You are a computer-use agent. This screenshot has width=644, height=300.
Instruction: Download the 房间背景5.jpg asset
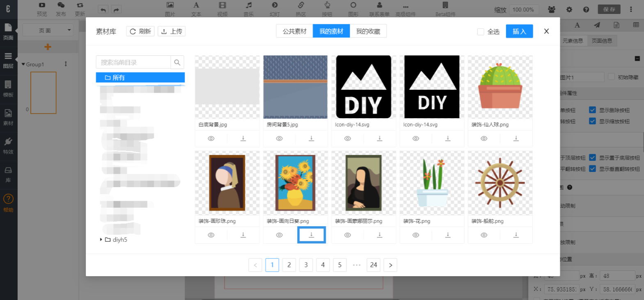[x=311, y=139]
